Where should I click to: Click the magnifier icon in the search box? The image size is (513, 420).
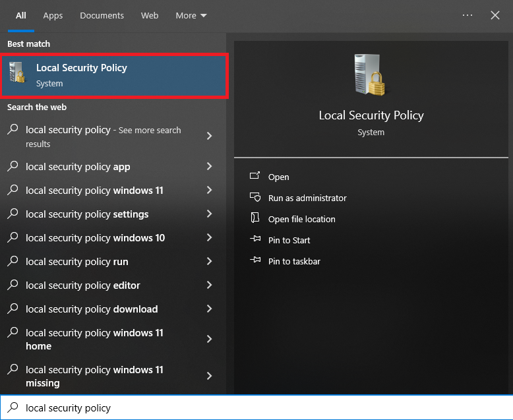tap(13, 407)
